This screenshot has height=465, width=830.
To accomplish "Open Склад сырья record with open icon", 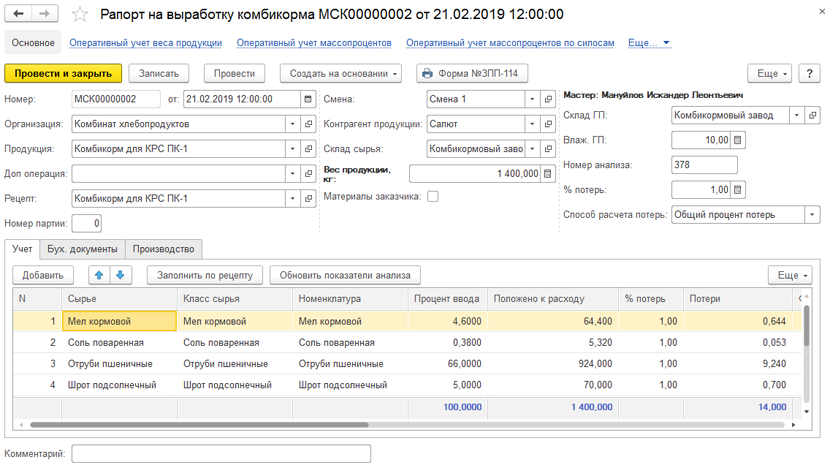I will coord(548,149).
